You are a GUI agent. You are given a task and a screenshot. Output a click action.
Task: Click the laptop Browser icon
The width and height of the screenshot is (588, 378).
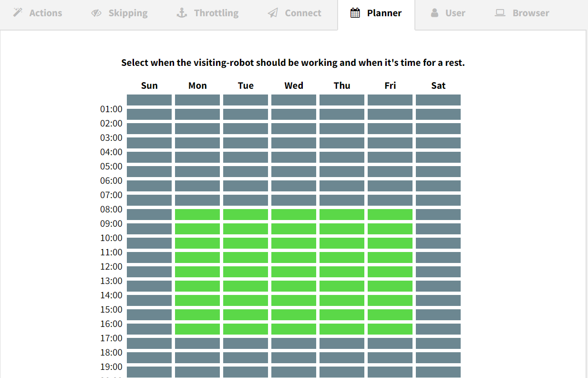pos(500,13)
